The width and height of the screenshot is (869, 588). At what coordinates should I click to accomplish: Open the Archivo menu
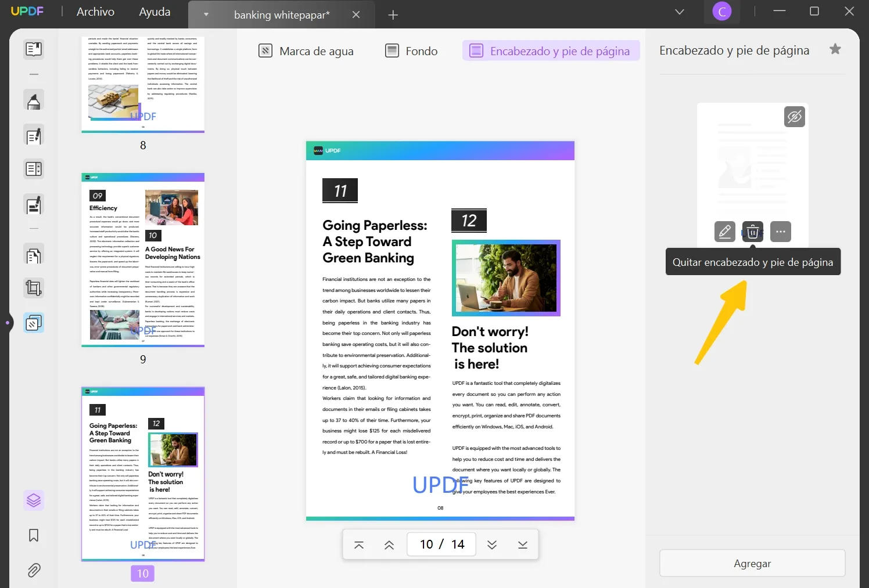click(96, 12)
